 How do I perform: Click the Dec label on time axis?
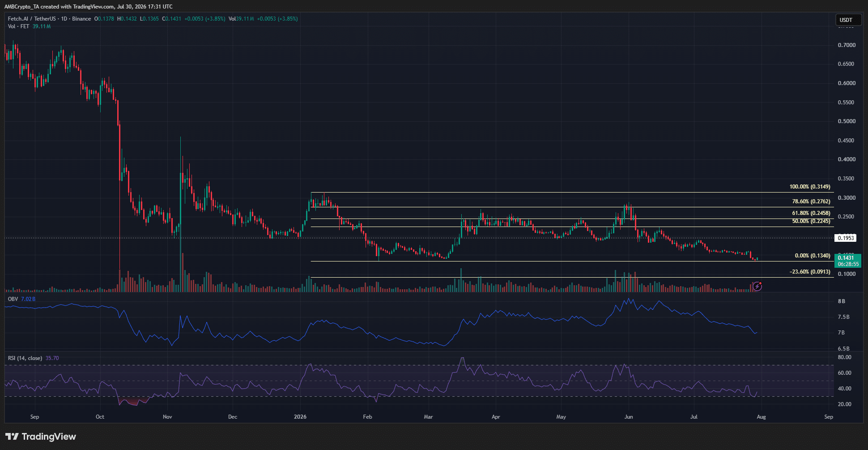click(x=233, y=417)
